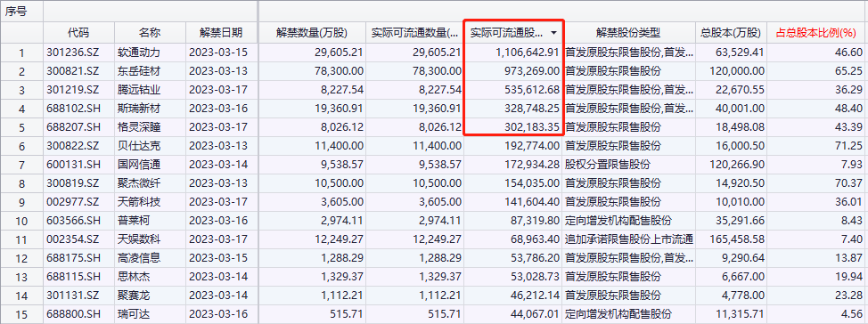Screen dimensions: 868x324
Task: Select the 天娱数科 name cell
Action: pos(139,239)
